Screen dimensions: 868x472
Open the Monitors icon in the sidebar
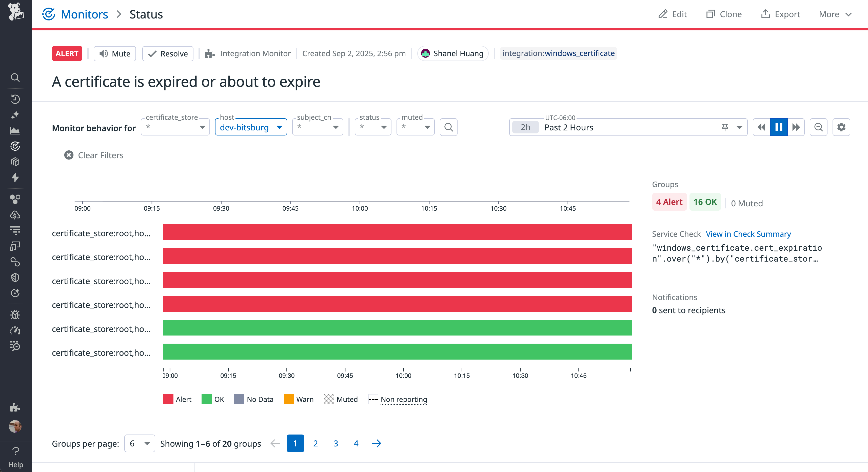(15, 146)
